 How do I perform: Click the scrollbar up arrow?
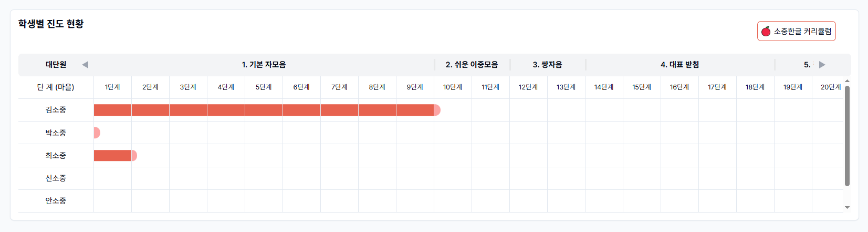(847, 81)
